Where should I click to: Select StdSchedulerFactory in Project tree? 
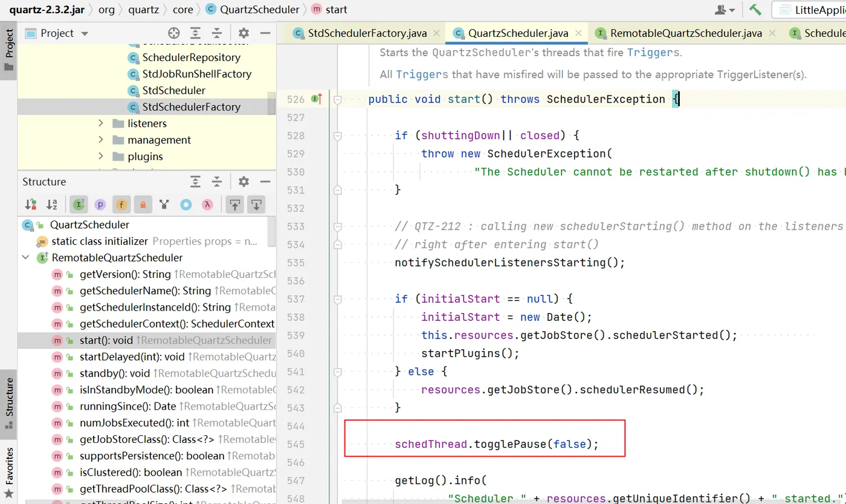pyautogui.click(x=191, y=107)
